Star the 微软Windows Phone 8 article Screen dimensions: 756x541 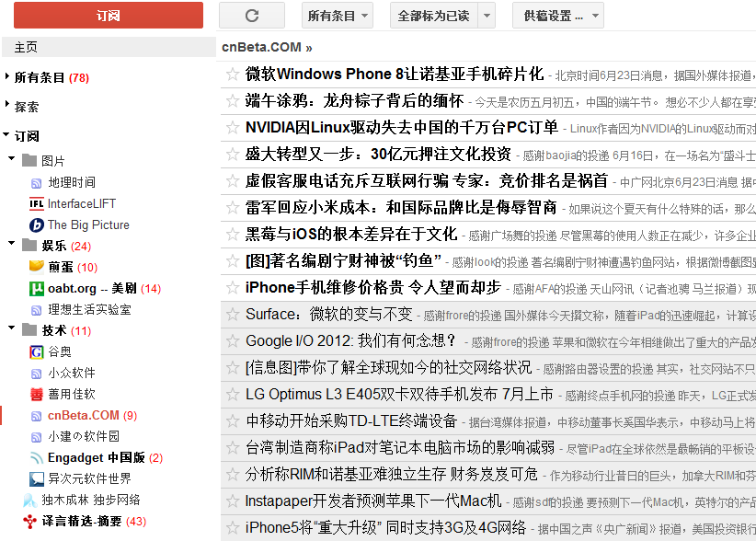(233, 75)
